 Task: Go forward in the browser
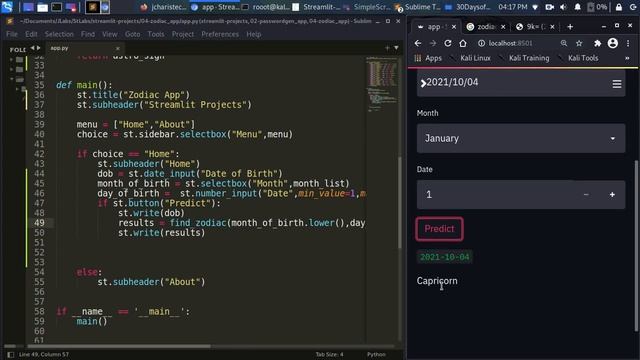pos(433,43)
